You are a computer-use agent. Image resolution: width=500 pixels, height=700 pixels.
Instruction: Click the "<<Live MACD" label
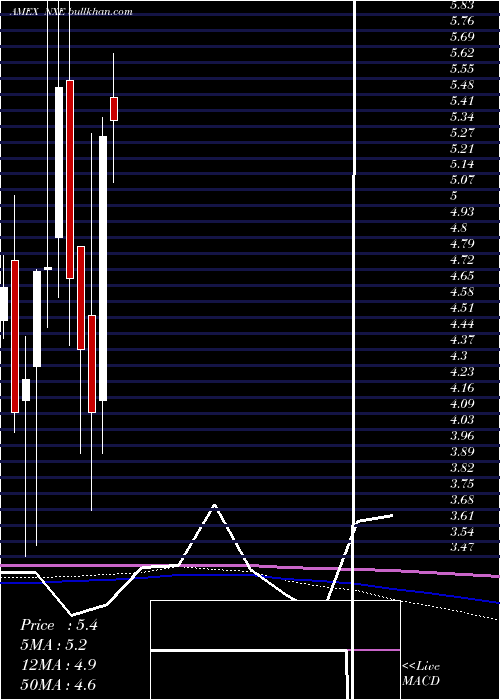(x=421, y=673)
